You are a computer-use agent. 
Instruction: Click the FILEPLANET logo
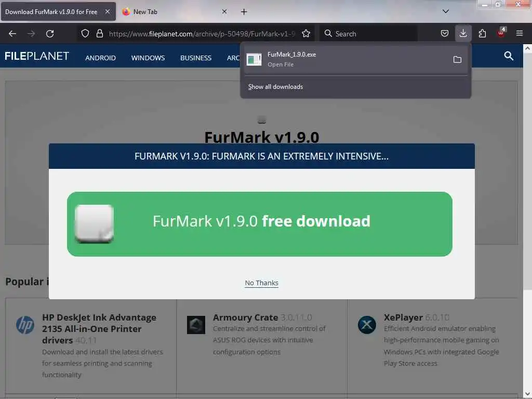(x=37, y=56)
